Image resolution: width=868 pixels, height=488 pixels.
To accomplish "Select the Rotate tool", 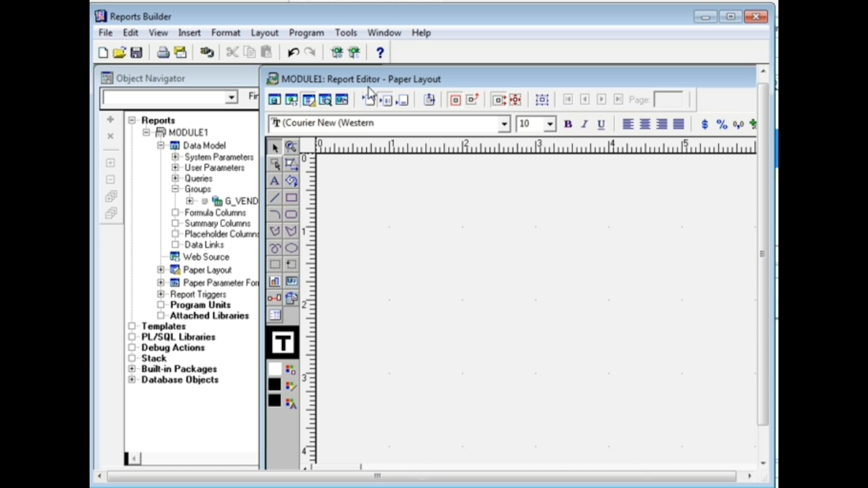I will pyautogui.click(x=291, y=181).
